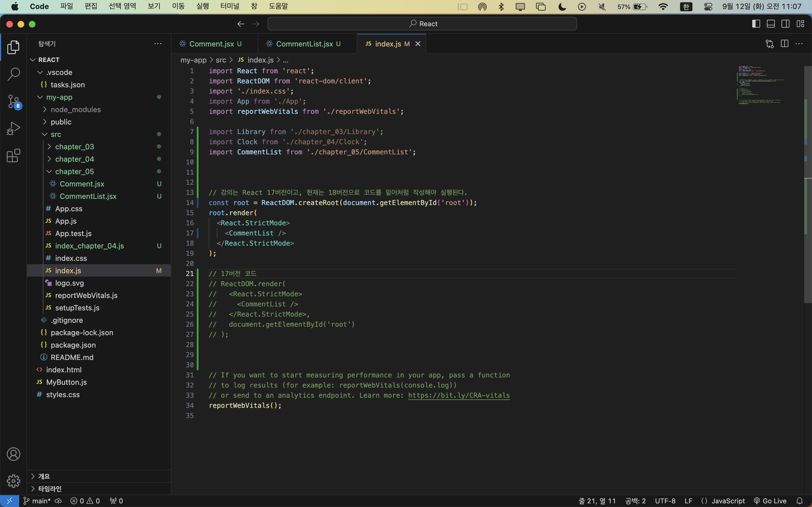Open Run and Debug view
Screen dimensions: 812x507
14,128
